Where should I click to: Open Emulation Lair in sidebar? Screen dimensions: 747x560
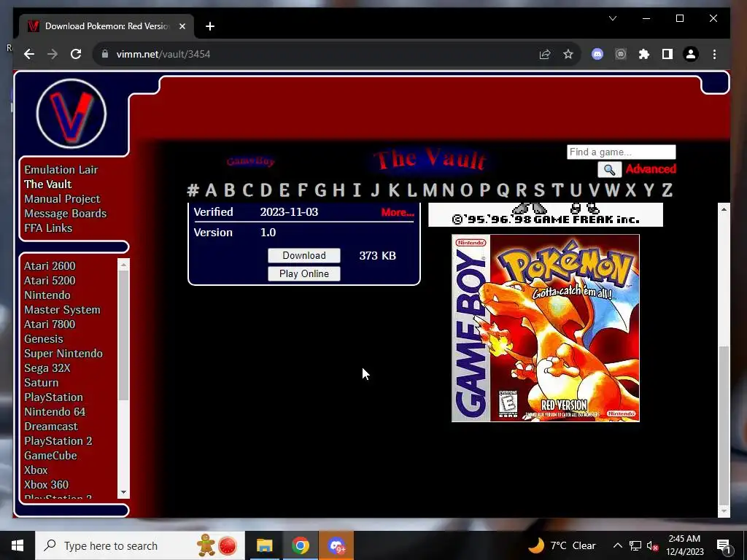coord(61,169)
